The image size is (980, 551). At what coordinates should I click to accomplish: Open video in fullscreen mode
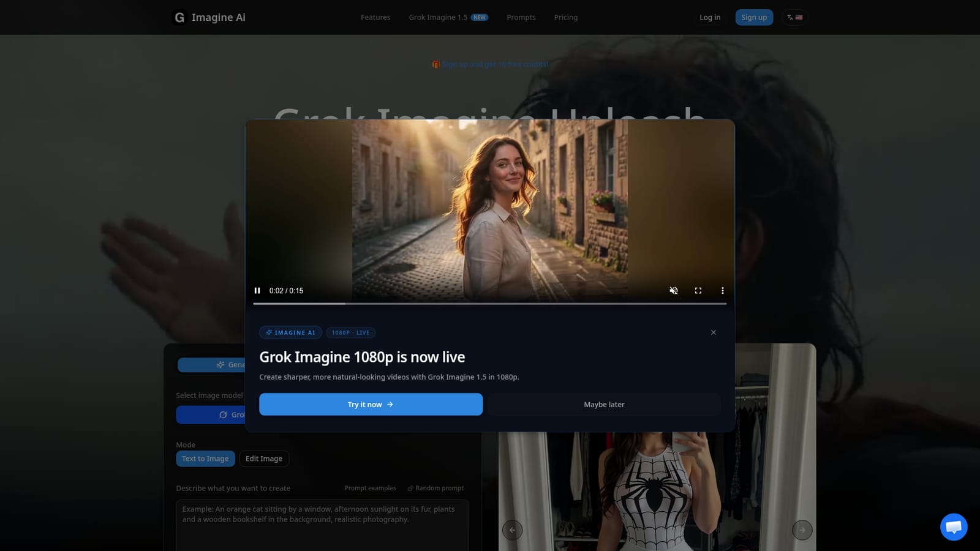698,291
